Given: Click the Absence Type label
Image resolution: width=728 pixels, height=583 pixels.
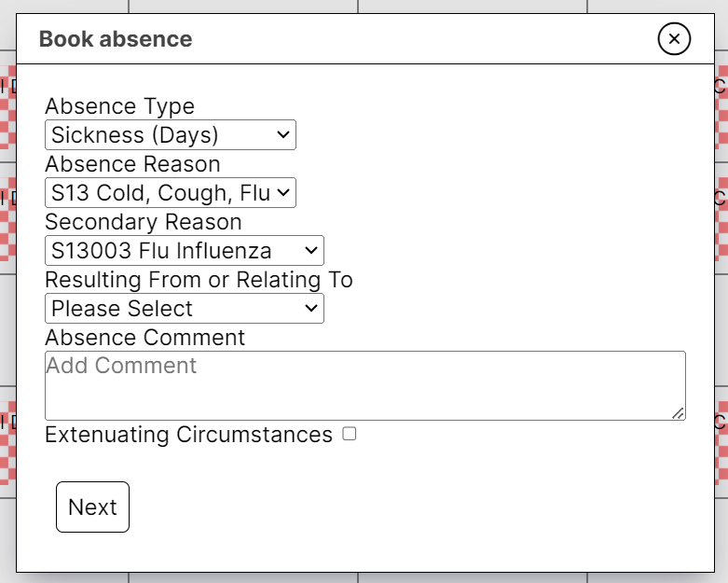Looking at the screenshot, I should click(x=120, y=106).
